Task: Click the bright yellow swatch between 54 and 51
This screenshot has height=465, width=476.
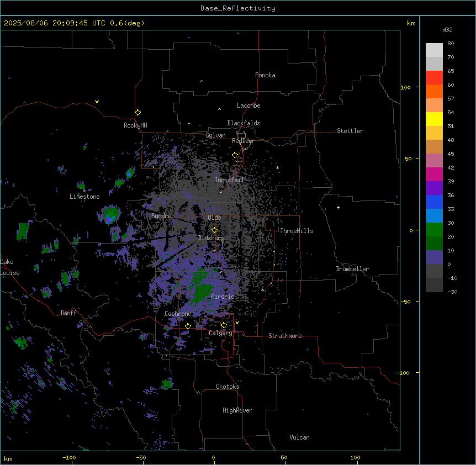Action: tap(434, 119)
